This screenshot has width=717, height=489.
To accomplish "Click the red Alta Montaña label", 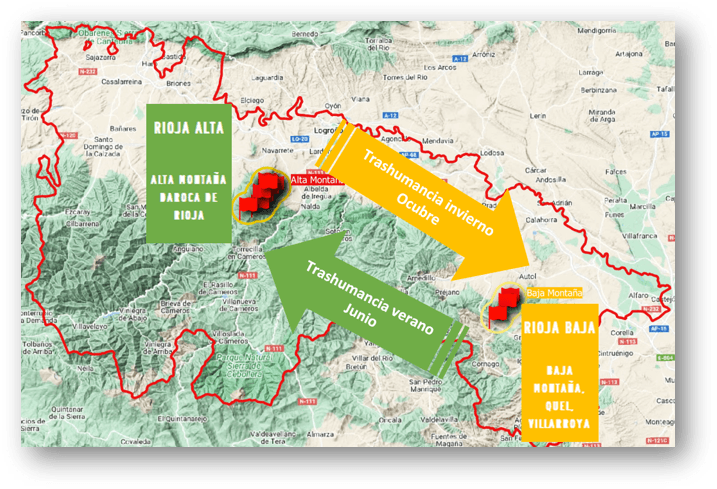I will 316,180.
